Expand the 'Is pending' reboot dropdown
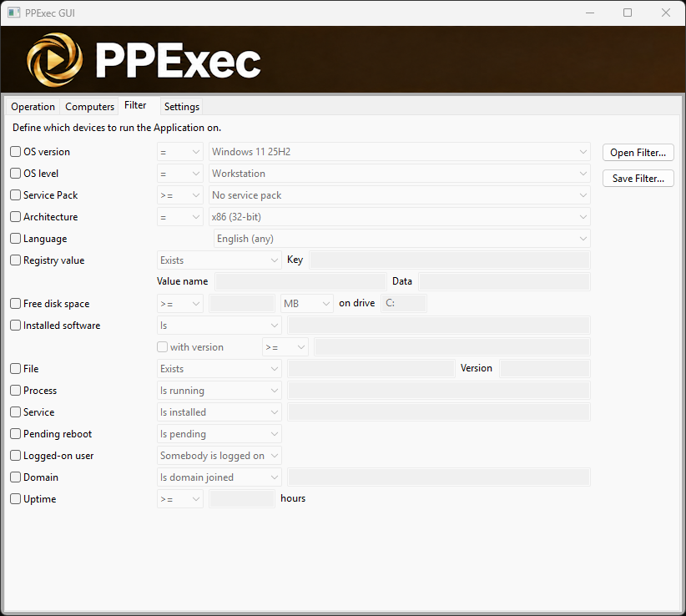The image size is (686, 616). coord(219,434)
